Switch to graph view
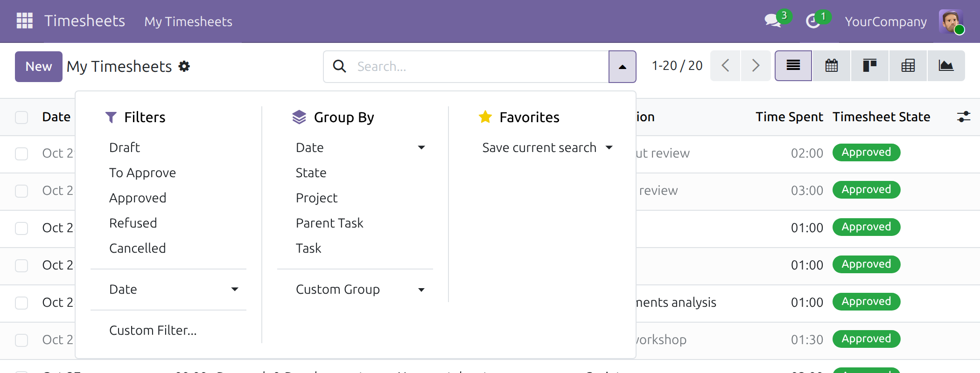 point(946,66)
